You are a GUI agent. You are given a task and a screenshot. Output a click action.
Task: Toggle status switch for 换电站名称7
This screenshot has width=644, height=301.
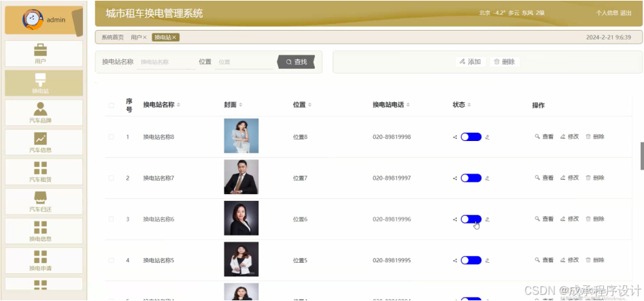pos(471,178)
